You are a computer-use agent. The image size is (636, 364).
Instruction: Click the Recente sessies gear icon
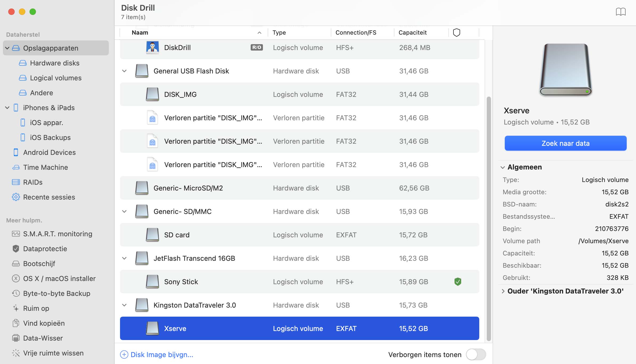[16, 197]
